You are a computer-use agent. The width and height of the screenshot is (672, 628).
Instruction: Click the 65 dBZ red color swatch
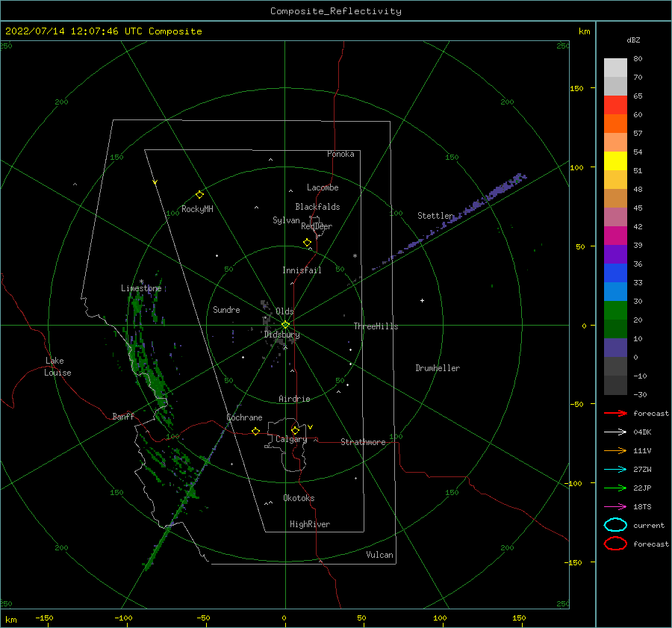pos(615,105)
